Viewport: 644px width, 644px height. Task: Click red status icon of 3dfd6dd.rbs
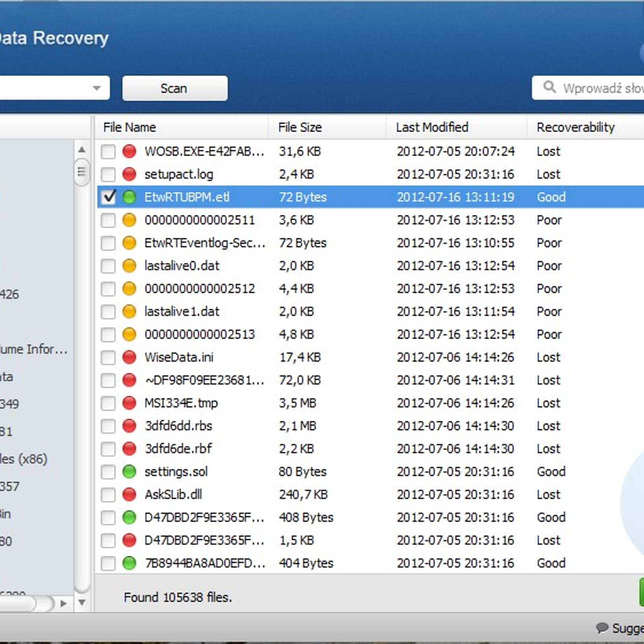click(129, 426)
